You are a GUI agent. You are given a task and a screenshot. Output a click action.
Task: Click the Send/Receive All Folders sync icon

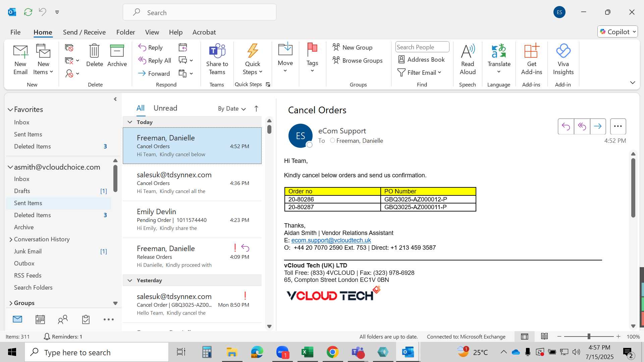pyautogui.click(x=28, y=12)
